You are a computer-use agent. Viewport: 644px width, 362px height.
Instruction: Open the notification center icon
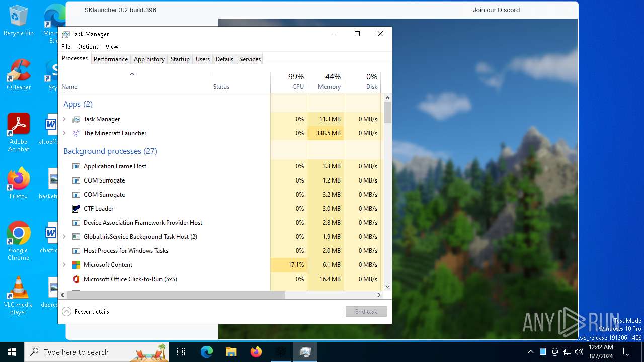[627, 352]
